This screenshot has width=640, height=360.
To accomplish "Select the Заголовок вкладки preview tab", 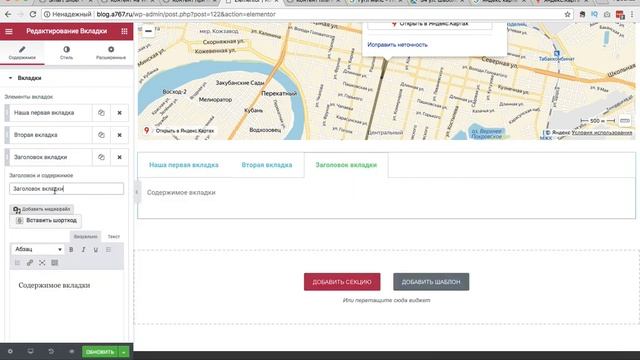I will click(346, 165).
